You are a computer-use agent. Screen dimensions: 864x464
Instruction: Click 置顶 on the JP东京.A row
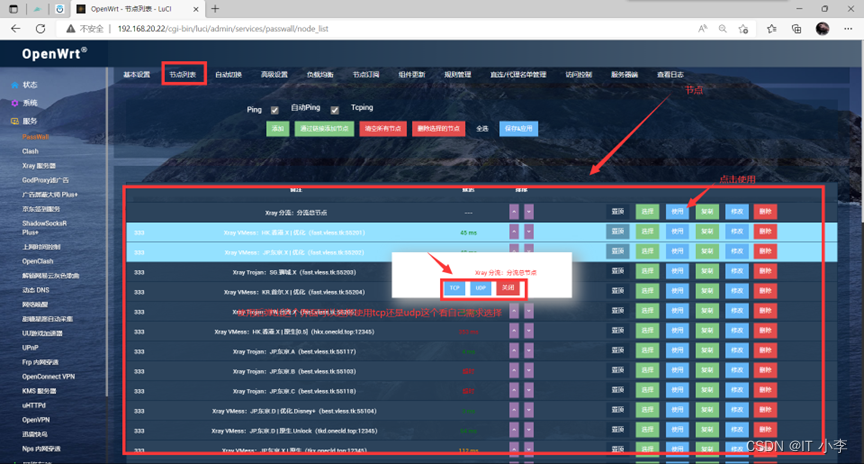coord(618,350)
